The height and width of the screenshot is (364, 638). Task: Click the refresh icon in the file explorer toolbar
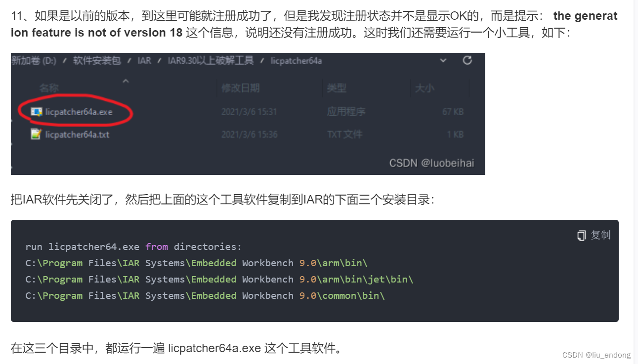pos(468,61)
